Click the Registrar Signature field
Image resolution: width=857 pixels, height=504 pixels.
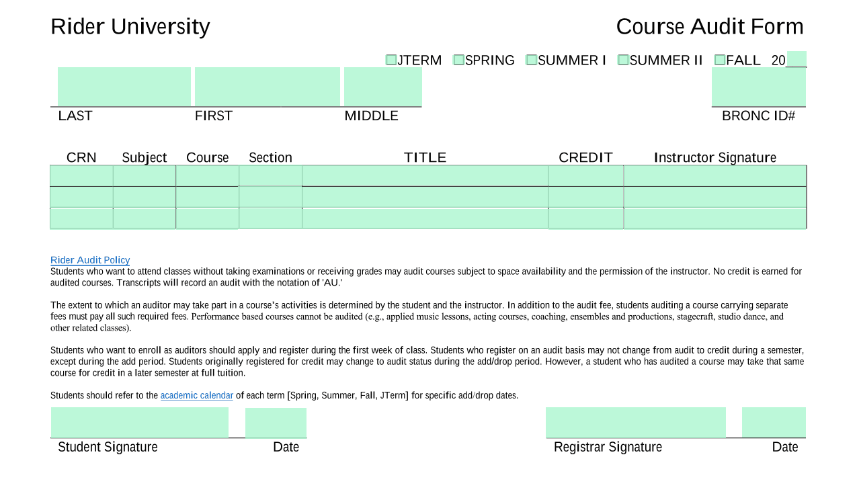[636, 423]
